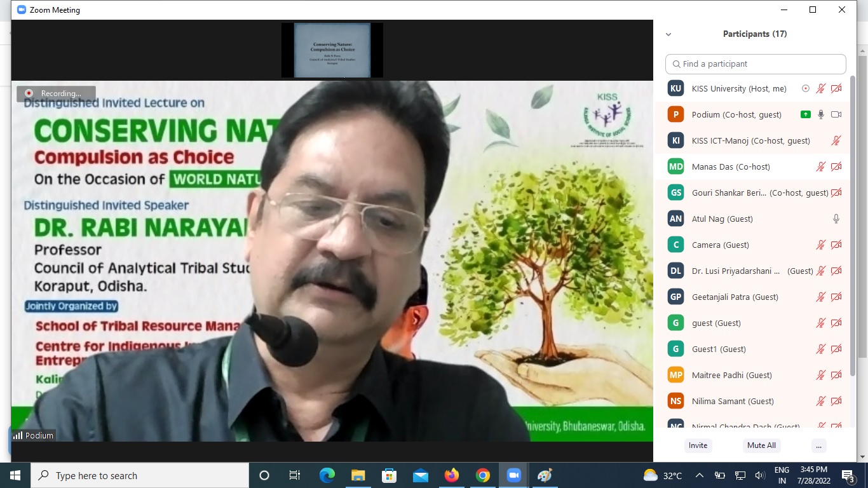Select the KISS University (Host, me) name

point(739,88)
